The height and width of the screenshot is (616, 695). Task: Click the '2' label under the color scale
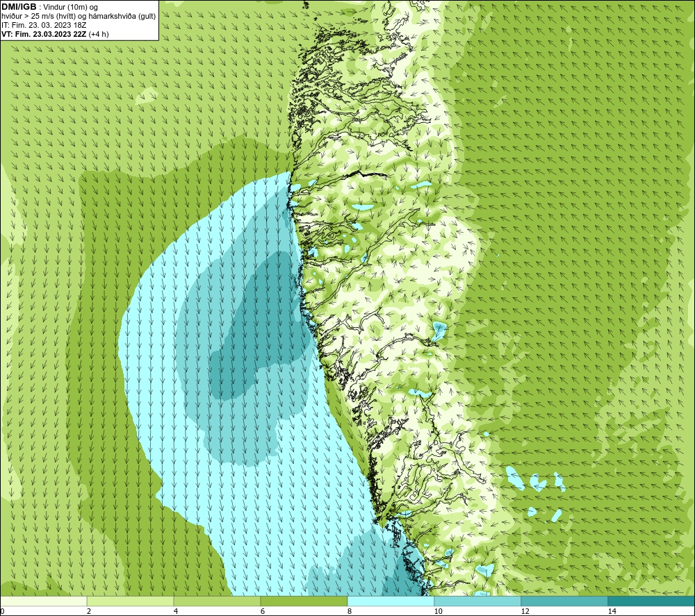[89, 611]
